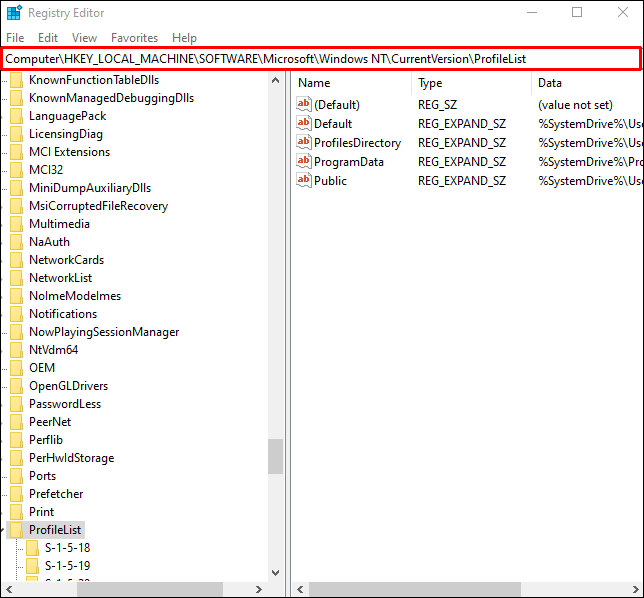Open the Favorites menu
Viewport: 644px width, 598px height.
tap(134, 38)
